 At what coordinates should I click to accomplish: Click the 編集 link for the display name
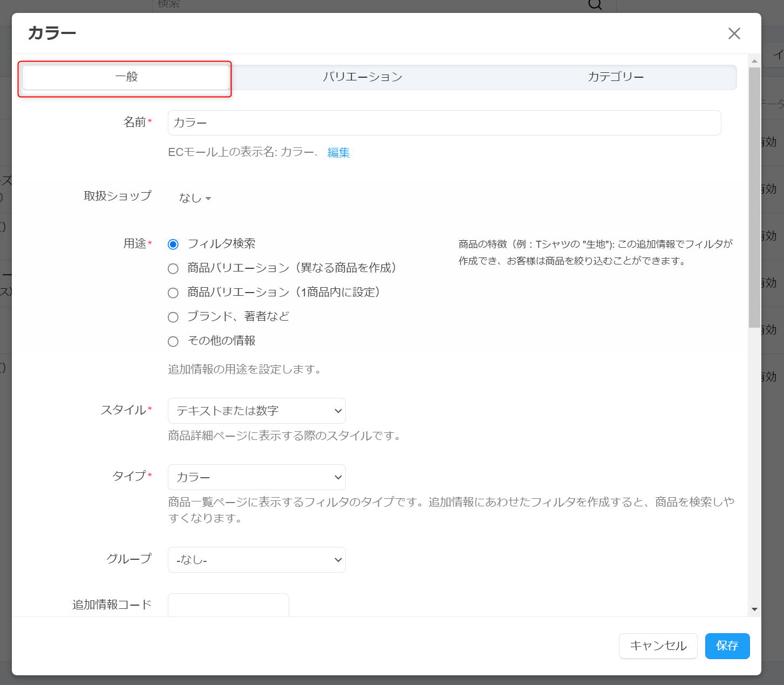338,153
